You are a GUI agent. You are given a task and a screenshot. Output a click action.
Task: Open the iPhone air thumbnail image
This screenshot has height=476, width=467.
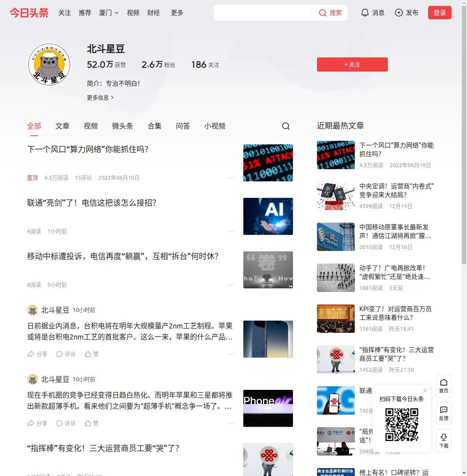pos(268,408)
